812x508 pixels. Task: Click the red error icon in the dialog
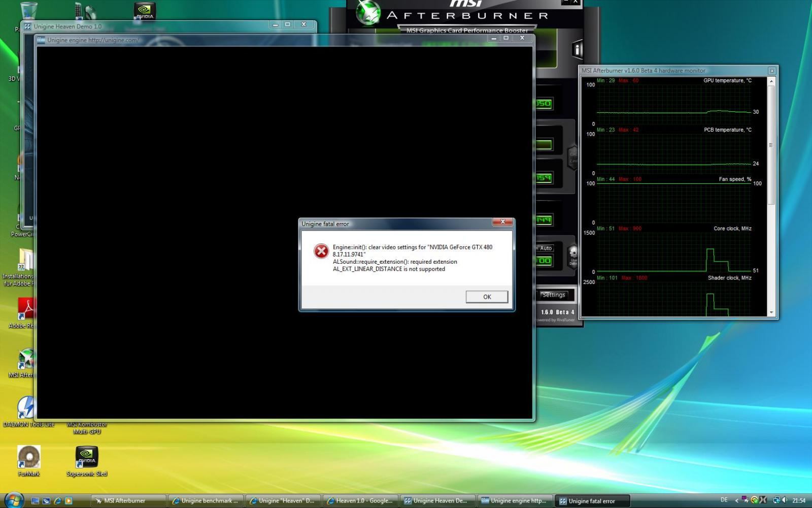coord(321,251)
